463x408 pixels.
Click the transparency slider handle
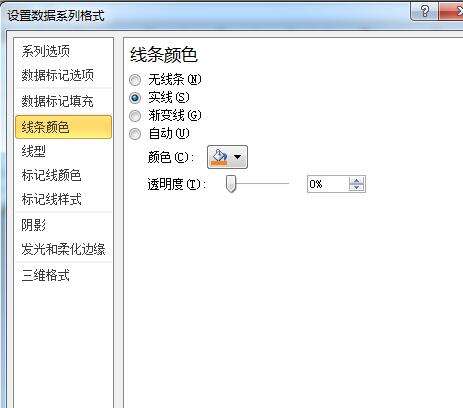coord(231,184)
